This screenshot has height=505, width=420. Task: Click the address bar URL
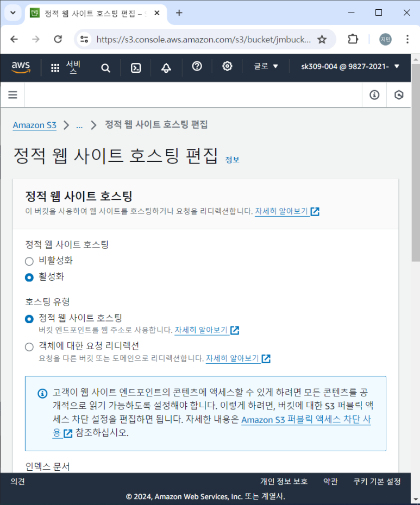[203, 39]
